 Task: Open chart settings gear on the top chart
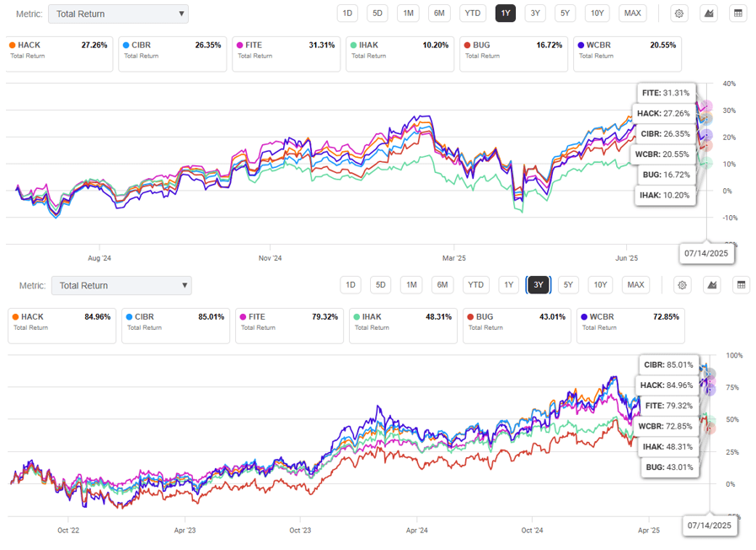pos(678,13)
